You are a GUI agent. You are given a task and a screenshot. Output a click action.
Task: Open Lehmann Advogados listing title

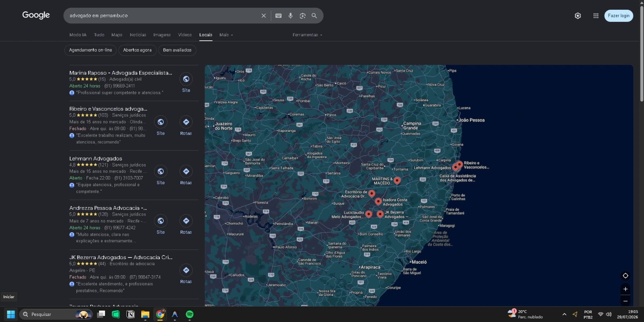tap(95, 158)
